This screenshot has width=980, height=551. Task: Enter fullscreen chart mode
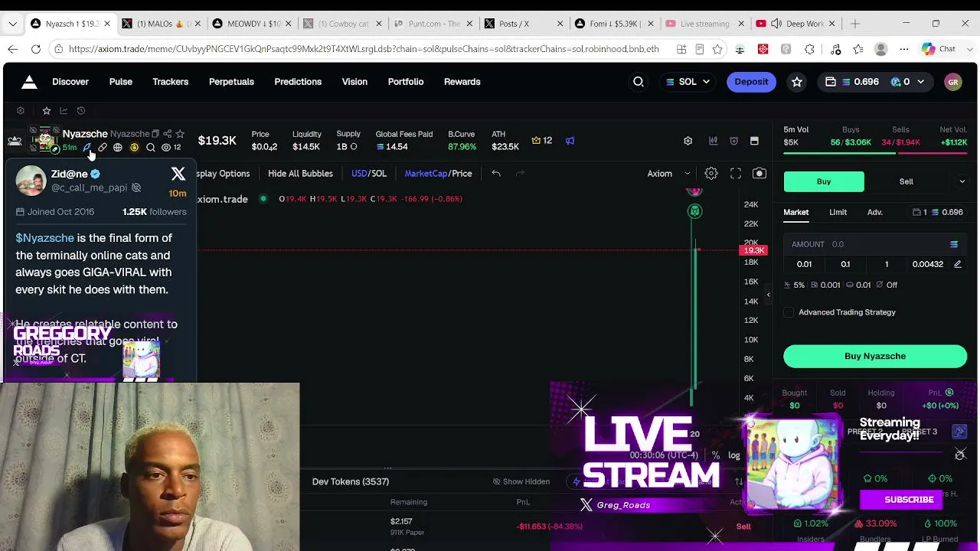[736, 174]
